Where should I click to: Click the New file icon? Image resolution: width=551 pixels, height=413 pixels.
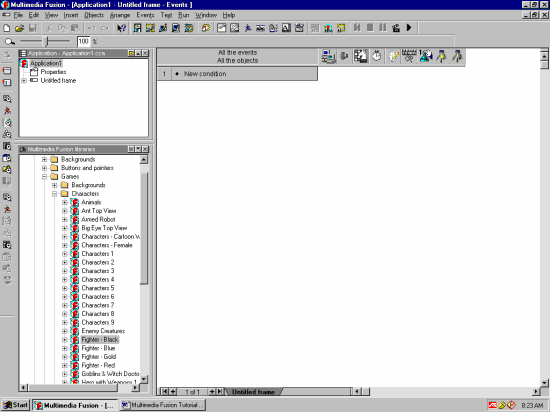7,28
